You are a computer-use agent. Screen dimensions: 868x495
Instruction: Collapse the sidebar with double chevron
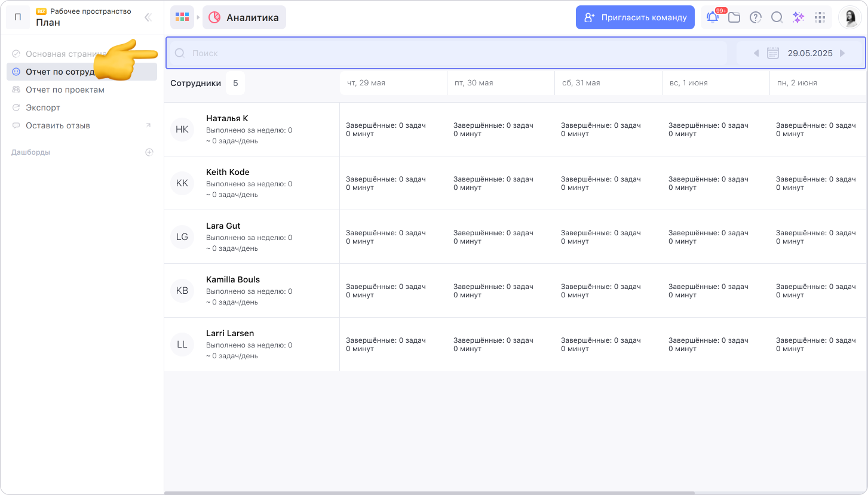tap(148, 17)
